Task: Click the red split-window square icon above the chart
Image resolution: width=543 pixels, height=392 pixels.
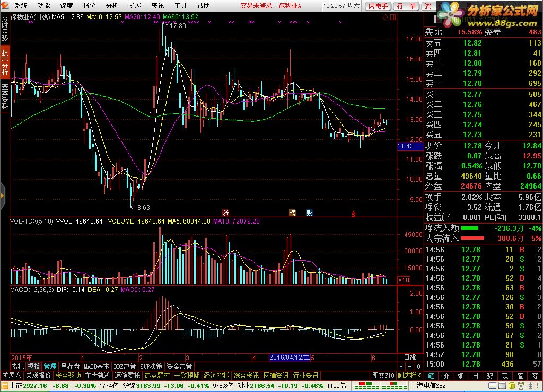Action: 393,17
